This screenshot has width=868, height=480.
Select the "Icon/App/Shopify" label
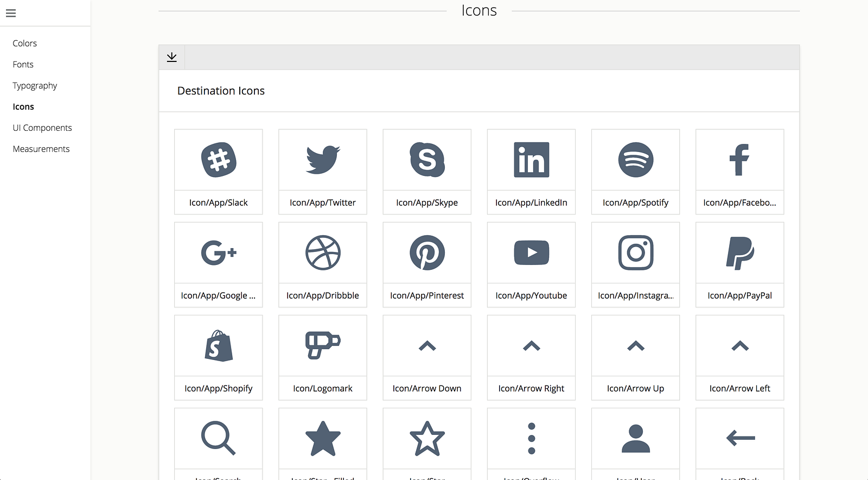coord(219,388)
